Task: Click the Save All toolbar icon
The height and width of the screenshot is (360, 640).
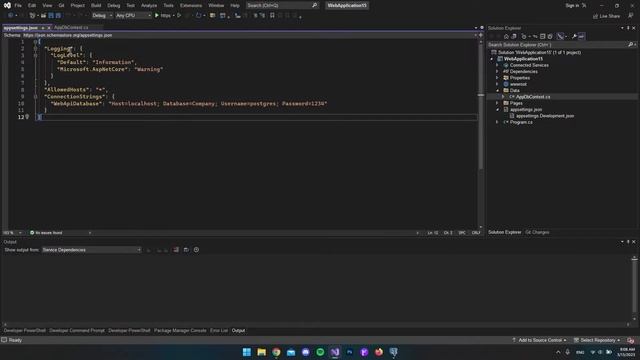Action: click(58, 16)
